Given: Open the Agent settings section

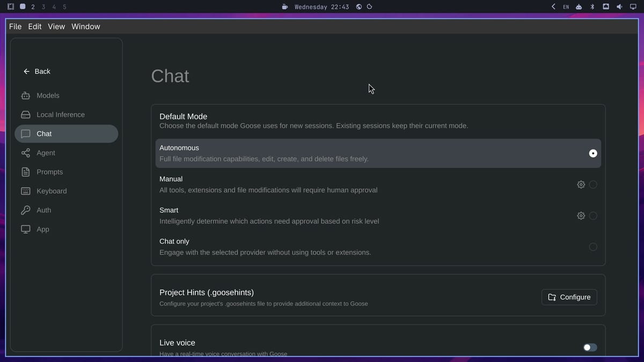Looking at the screenshot, I should (67, 153).
